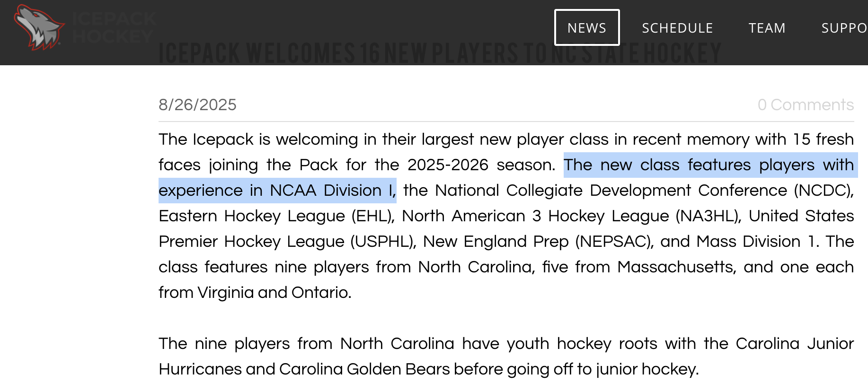Click the '(EHL)' abbreviation in the text

click(x=373, y=216)
